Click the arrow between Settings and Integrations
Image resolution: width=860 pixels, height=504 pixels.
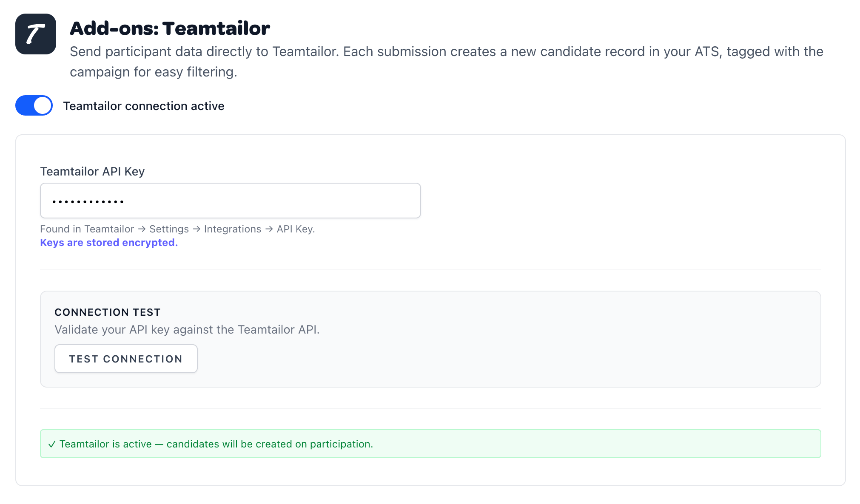196,229
